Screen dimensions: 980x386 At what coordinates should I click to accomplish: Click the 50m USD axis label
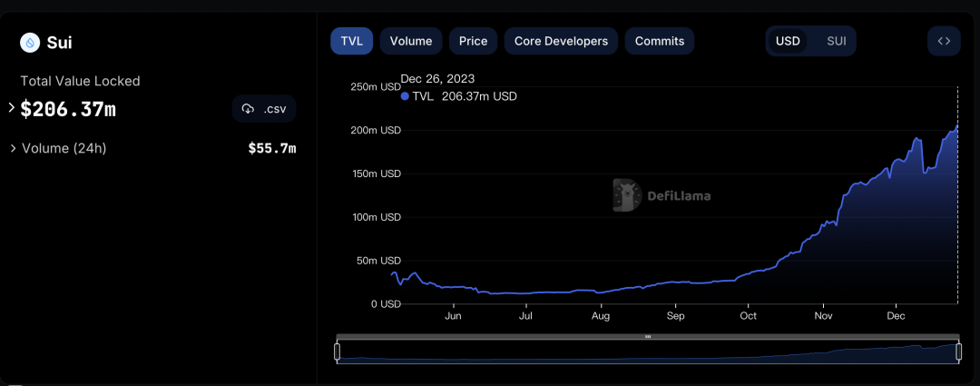tap(378, 261)
